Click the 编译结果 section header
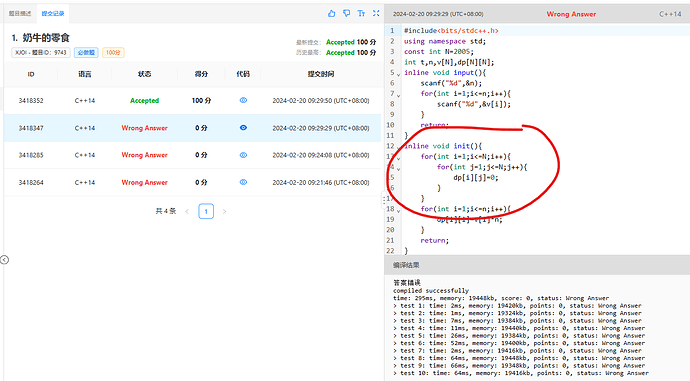 point(406,265)
